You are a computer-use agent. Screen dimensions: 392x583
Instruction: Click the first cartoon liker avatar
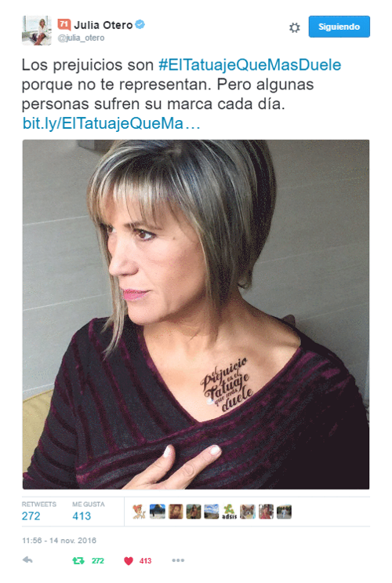tap(139, 512)
